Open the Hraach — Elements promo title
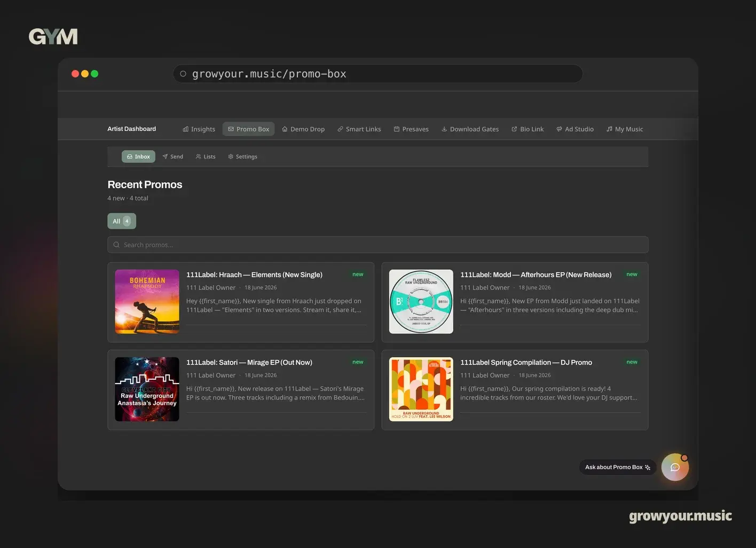The height and width of the screenshot is (548, 756). point(254,275)
